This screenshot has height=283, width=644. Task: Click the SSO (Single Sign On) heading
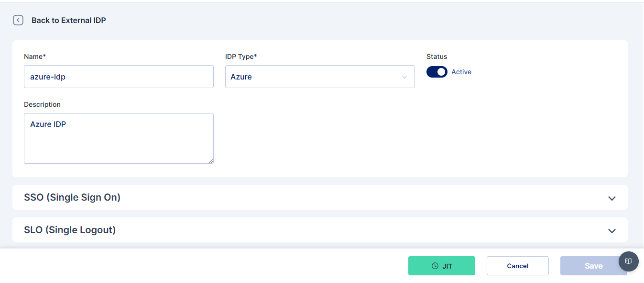[72, 197]
